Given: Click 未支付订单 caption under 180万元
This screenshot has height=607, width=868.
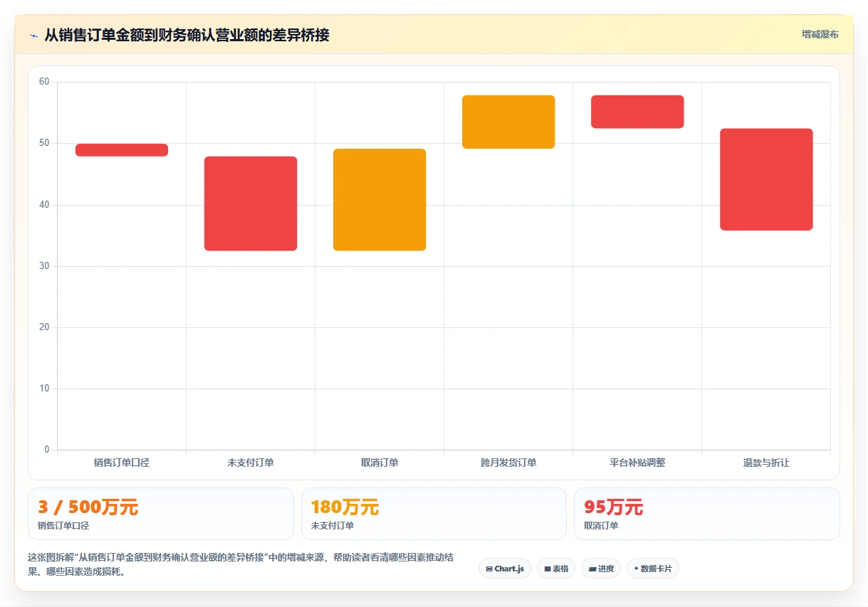Looking at the screenshot, I should (333, 526).
